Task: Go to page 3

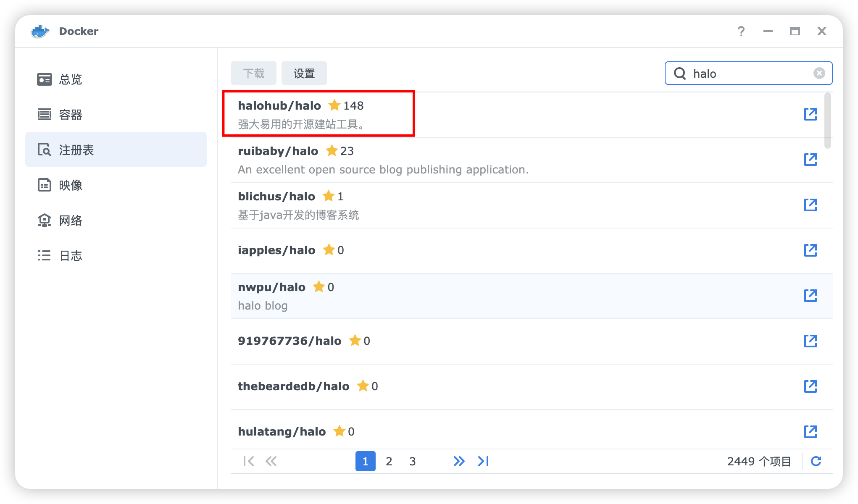Action: 413,461
